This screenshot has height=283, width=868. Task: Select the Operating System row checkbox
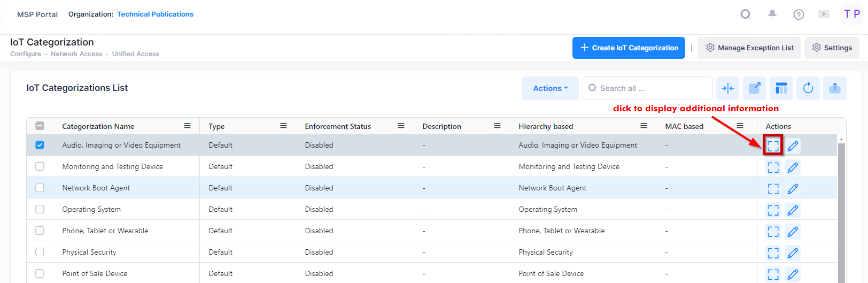40,209
